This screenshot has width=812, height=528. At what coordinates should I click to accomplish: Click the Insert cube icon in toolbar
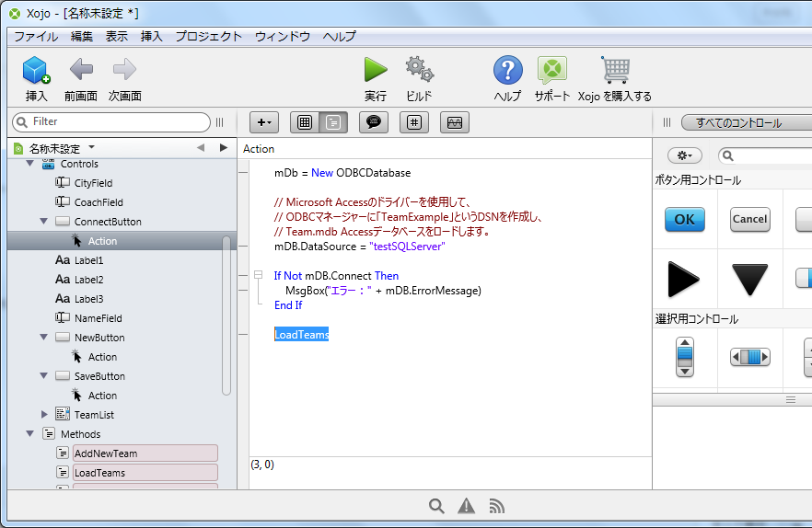point(36,70)
